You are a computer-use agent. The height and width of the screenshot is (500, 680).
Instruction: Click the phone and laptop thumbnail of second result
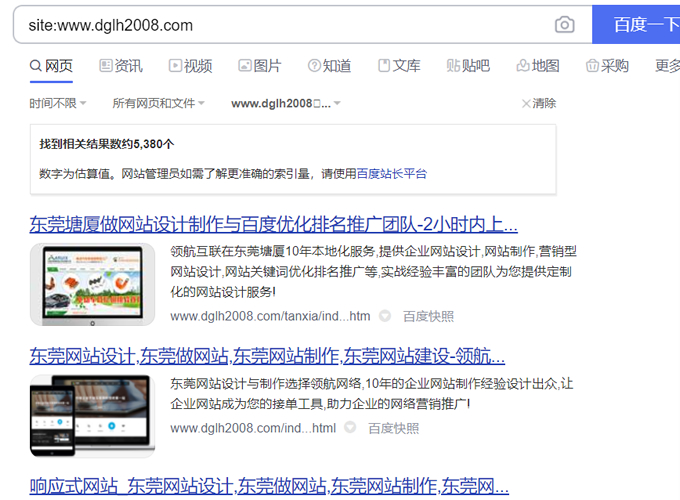(x=92, y=416)
